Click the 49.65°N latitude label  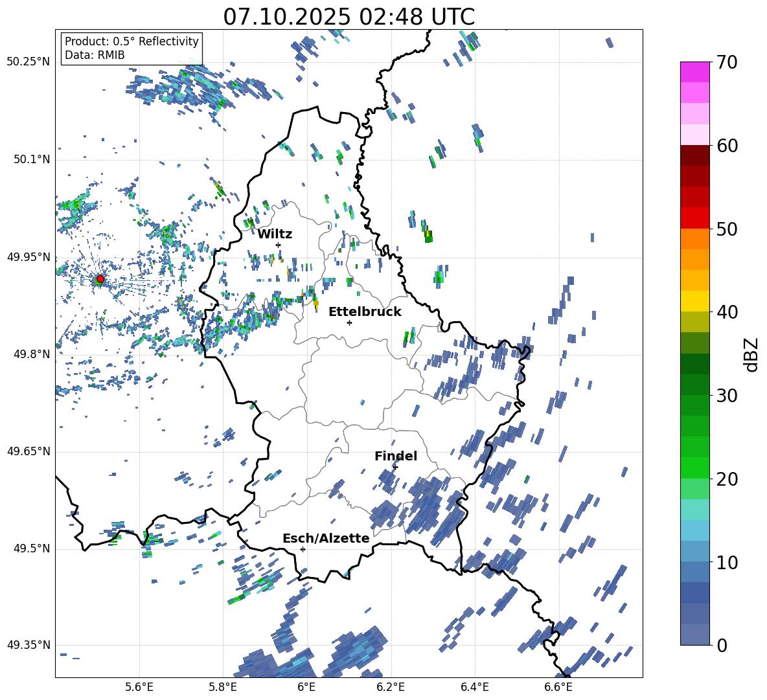(x=29, y=451)
